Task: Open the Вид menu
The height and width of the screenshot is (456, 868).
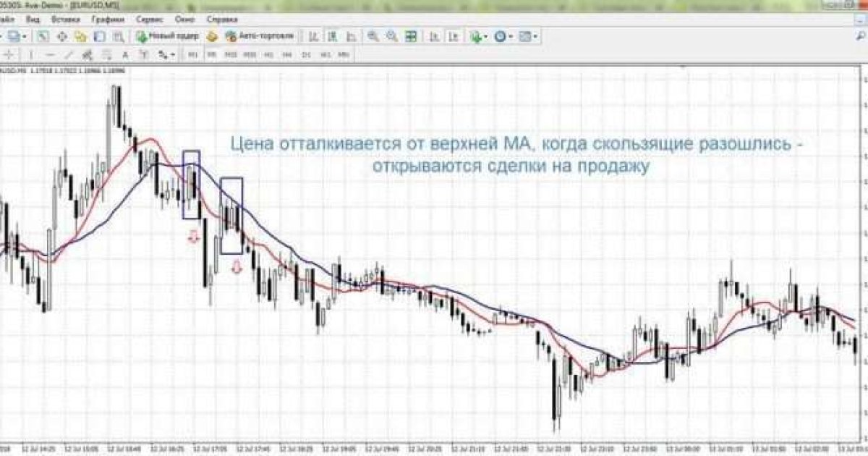Action: pos(33,19)
